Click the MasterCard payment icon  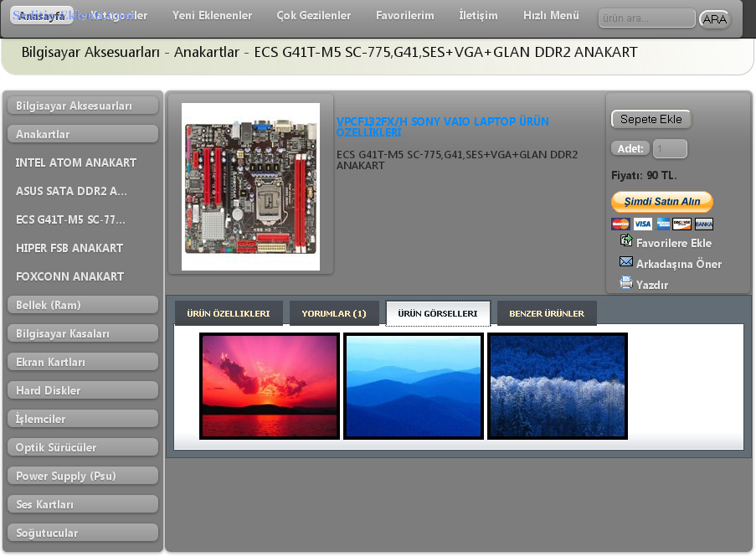point(620,224)
